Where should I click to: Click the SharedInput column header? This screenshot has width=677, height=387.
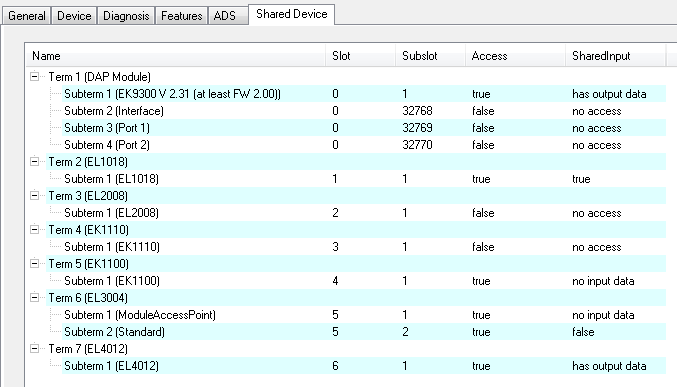coord(615,56)
